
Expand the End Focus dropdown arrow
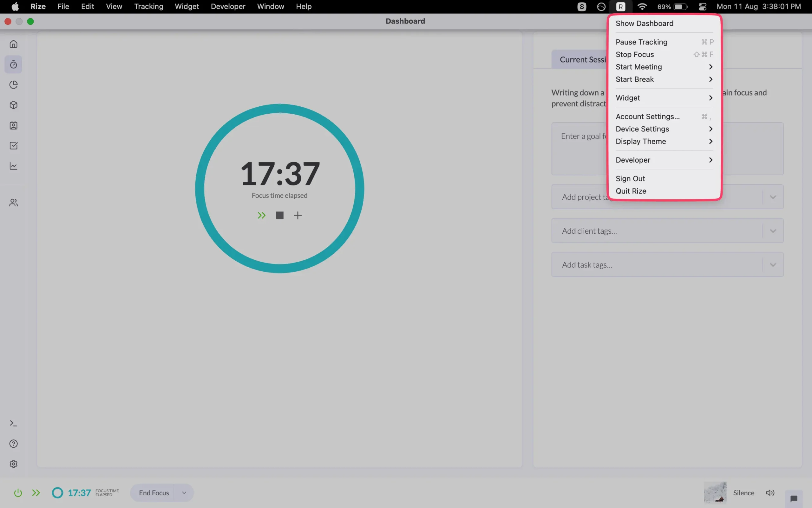point(184,493)
